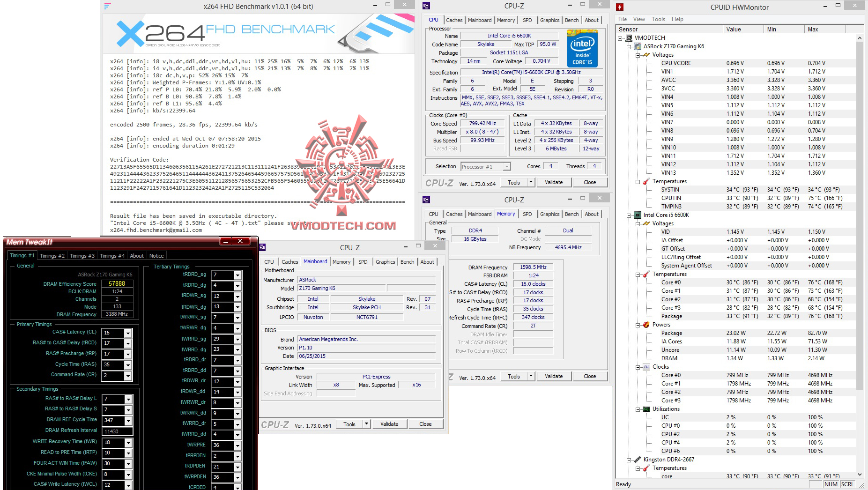Open the Help menu in HWMonitor
868x490 pixels.
click(677, 19)
